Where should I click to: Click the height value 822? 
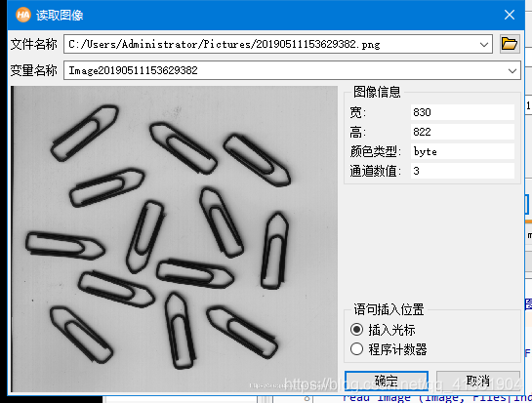[x=463, y=132]
